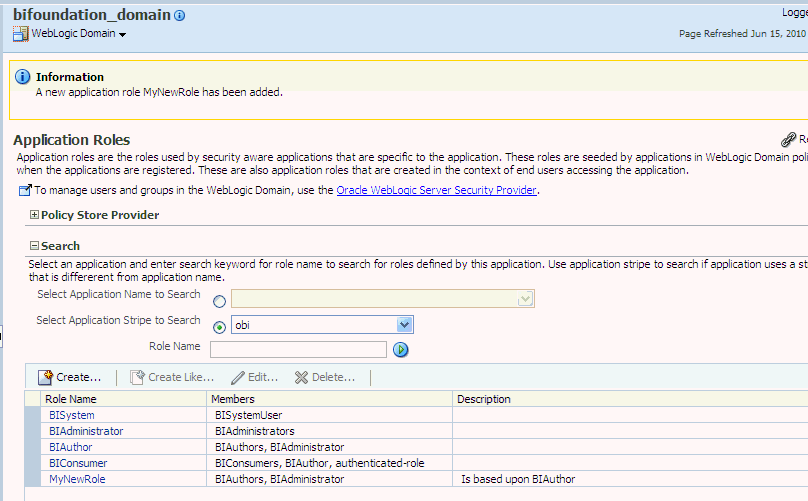Click the WebLogic Domain server icon
This screenshot has height=501, width=808.
click(20, 34)
